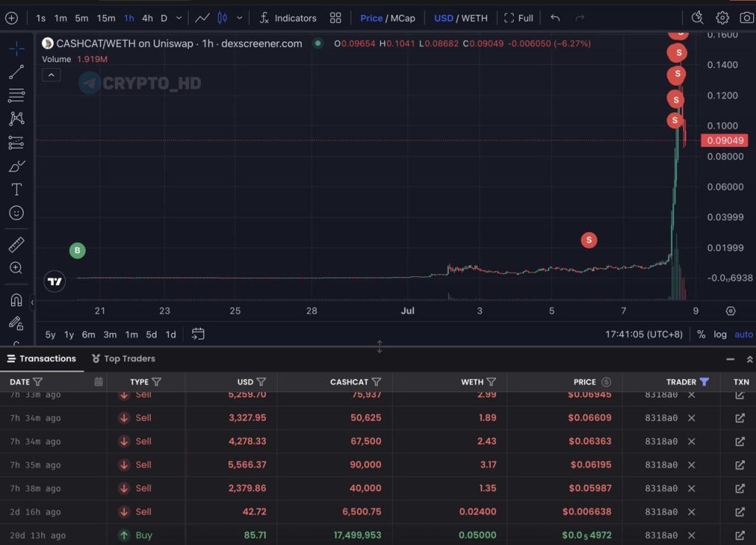Image resolution: width=756 pixels, height=545 pixels.
Task: Click the green Buy marker on chart
Action: coord(77,250)
